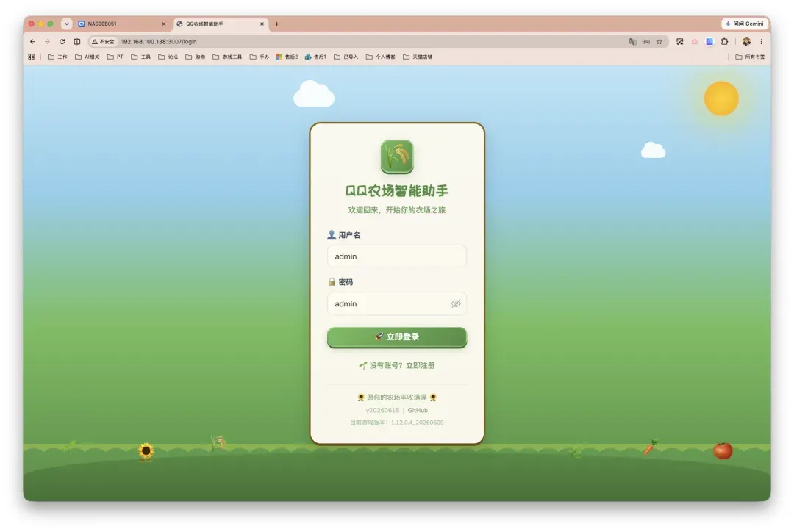794x532 pixels.
Task: Click the 当前游戏版本 1.12.0.4 text
Action: tap(397, 423)
